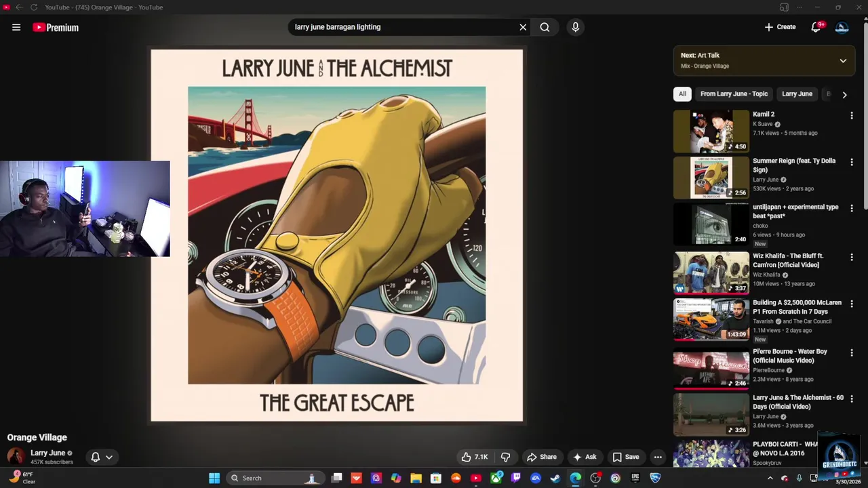Image resolution: width=868 pixels, height=488 pixels.
Task: Edit the search box text
Action: 403,27
